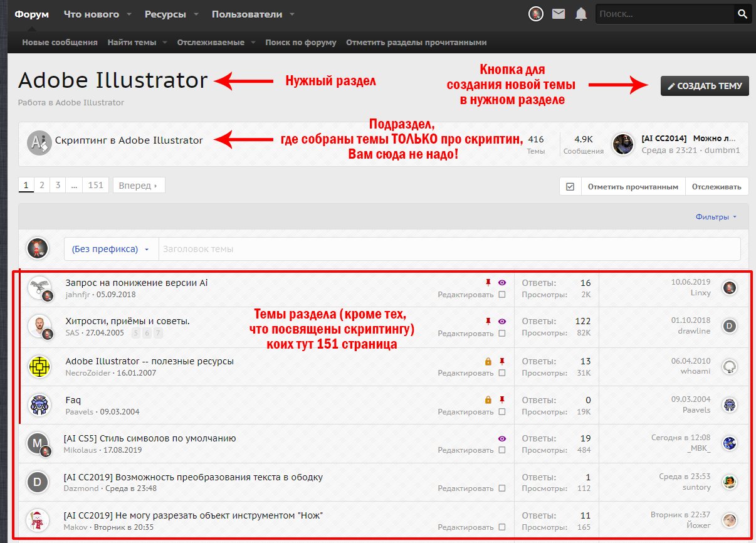
Task: Open 'Поиск по форуму' in the sub-navigation
Action: pyautogui.click(x=301, y=43)
